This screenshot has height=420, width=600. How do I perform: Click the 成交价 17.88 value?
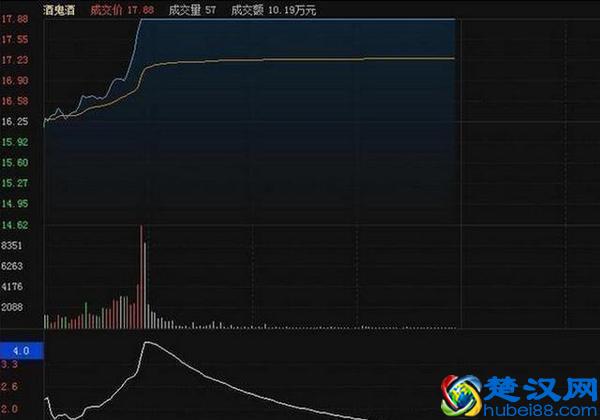pos(122,10)
